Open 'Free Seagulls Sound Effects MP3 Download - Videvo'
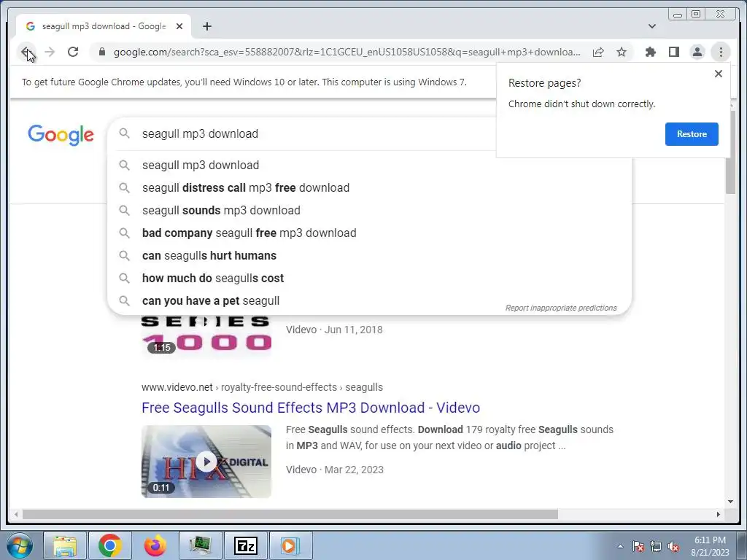 (x=311, y=408)
